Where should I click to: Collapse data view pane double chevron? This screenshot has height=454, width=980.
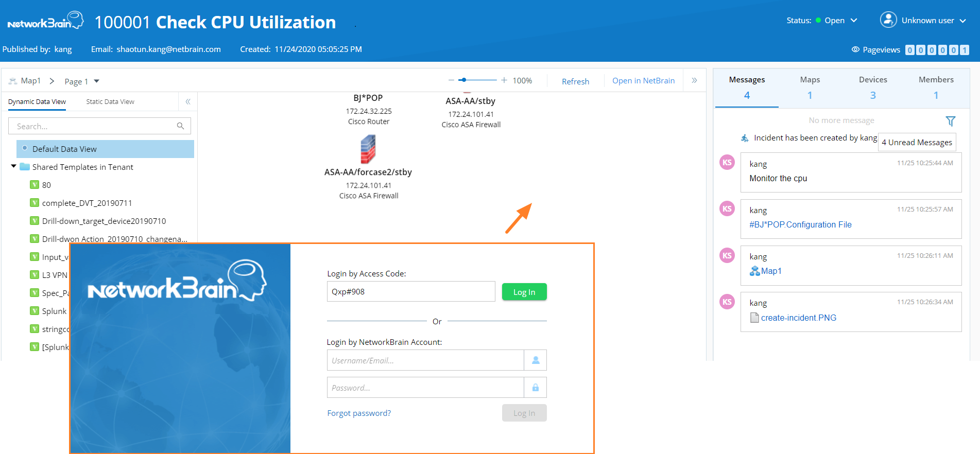(x=188, y=101)
